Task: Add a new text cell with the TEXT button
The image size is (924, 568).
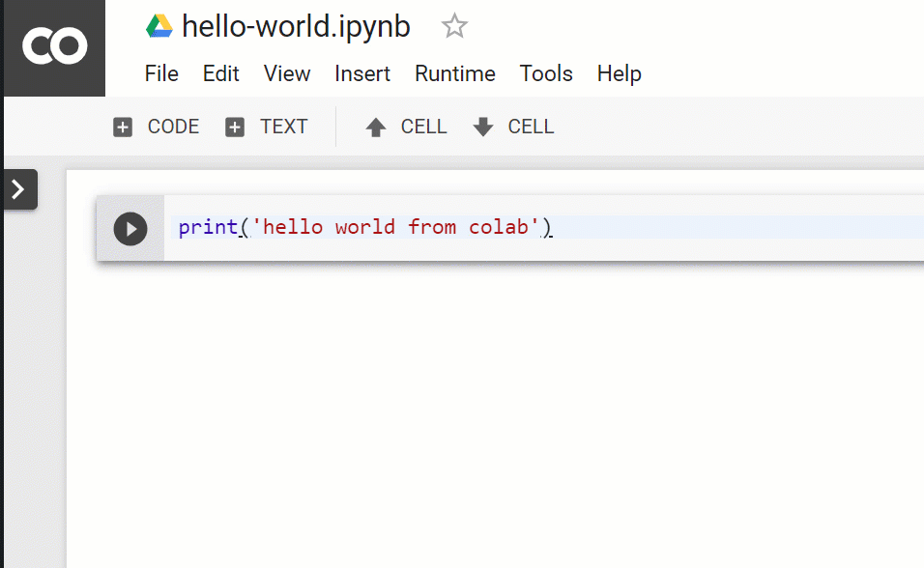Action: [x=267, y=127]
